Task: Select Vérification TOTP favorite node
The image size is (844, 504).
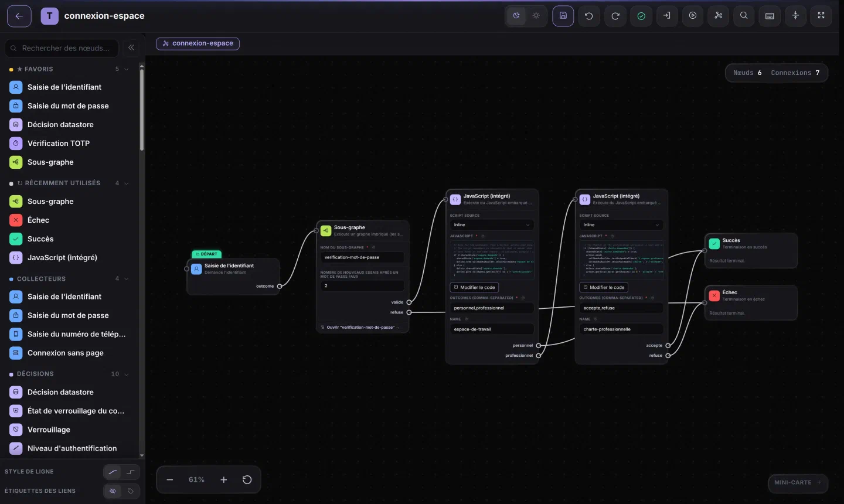Action: pyautogui.click(x=69, y=143)
